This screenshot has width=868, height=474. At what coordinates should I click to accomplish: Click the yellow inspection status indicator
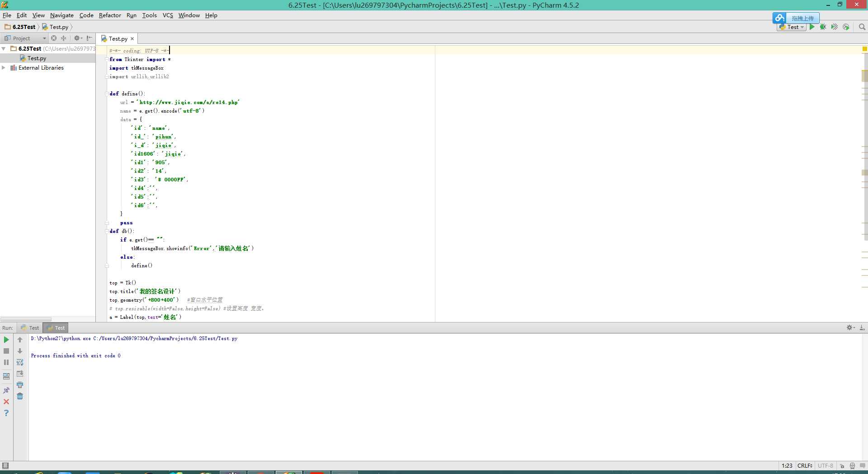coord(864,49)
